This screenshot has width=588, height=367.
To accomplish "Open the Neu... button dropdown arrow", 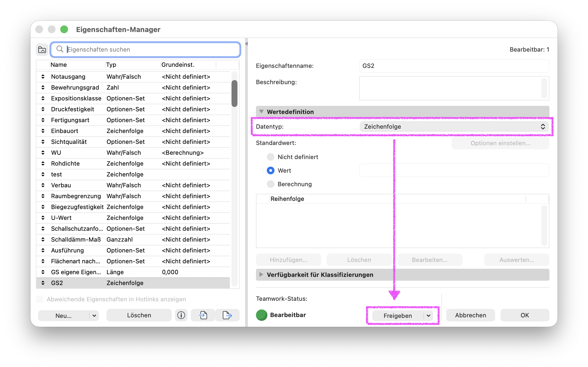I will (94, 316).
